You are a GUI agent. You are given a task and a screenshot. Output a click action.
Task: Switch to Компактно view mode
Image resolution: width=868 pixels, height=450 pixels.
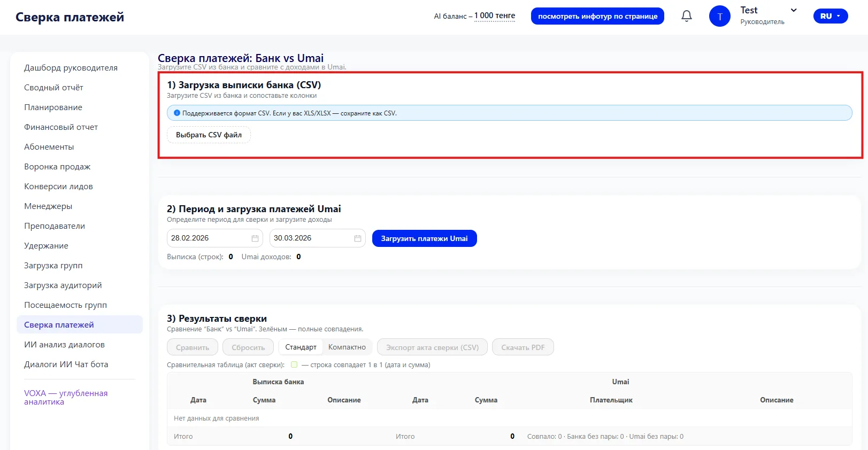[x=347, y=347]
